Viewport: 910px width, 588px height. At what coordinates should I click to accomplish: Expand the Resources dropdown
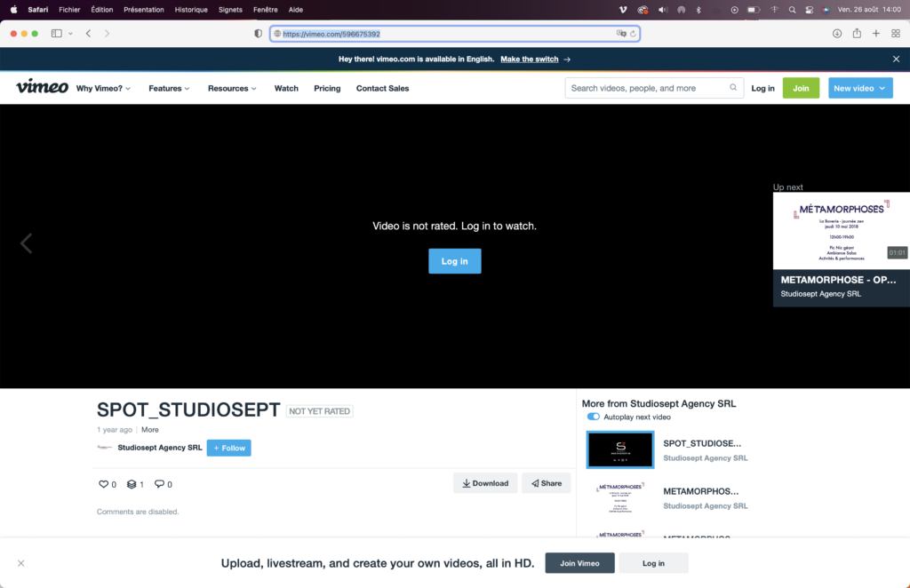point(232,88)
